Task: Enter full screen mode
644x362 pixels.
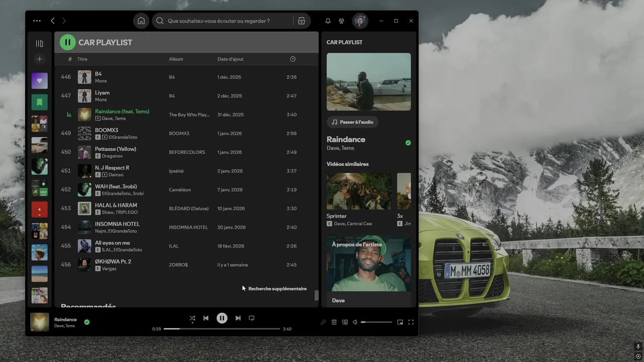Action: 411,322
